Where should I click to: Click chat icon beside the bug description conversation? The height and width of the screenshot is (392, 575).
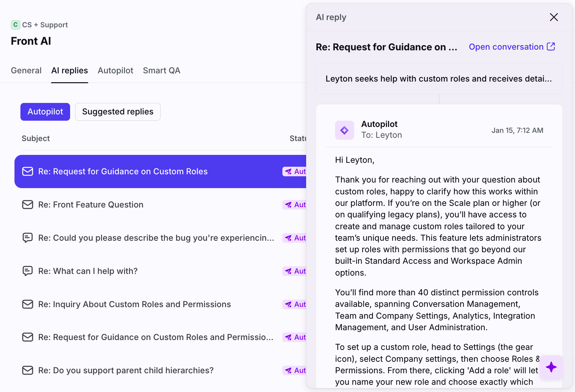[28, 238]
